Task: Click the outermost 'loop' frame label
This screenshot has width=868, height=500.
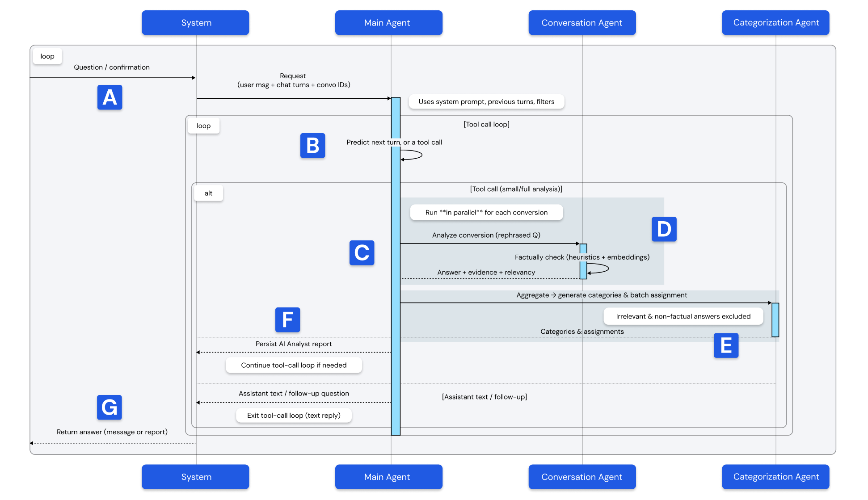Action: coord(47,56)
